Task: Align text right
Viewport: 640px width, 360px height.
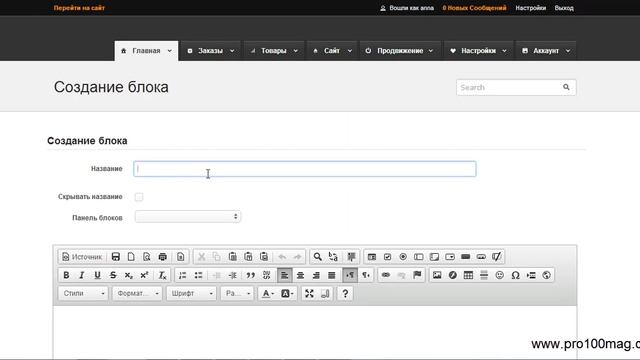Action: point(316,275)
